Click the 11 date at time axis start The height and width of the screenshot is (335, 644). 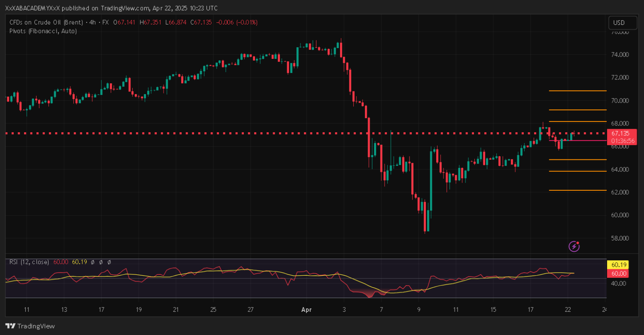coord(27,309)
